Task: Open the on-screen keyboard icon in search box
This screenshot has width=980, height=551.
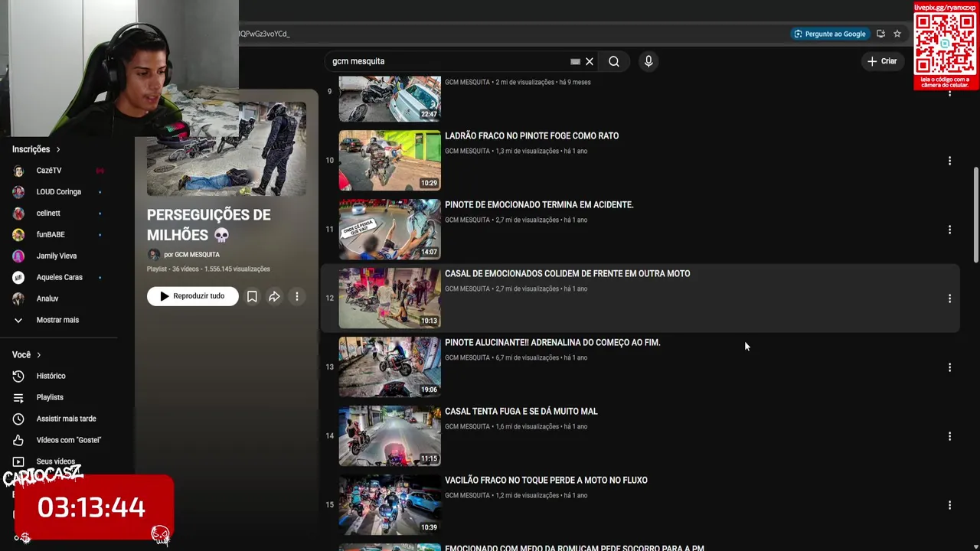Action: click(x=575, y=61)
